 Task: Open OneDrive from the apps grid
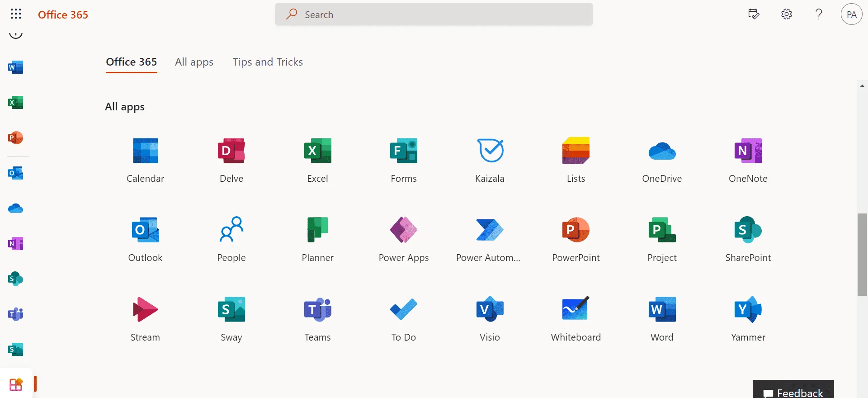(x=662, y=161)
